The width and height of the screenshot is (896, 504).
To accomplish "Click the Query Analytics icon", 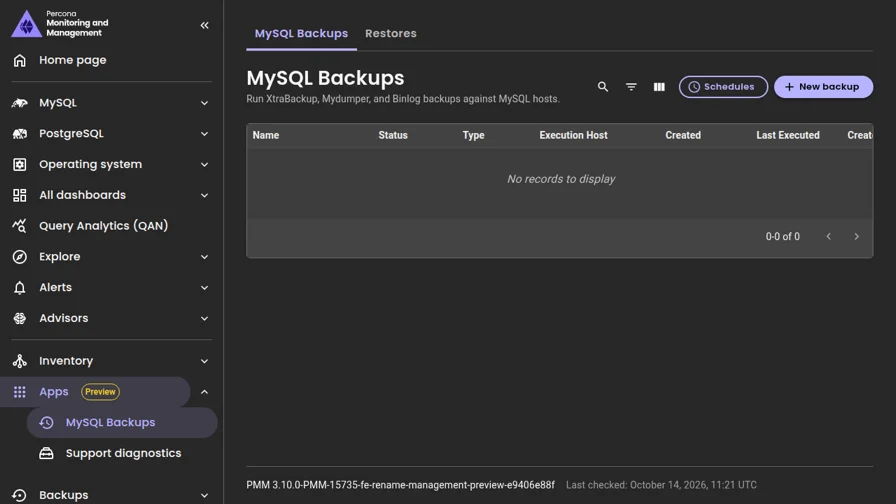I will coord(19,226).
